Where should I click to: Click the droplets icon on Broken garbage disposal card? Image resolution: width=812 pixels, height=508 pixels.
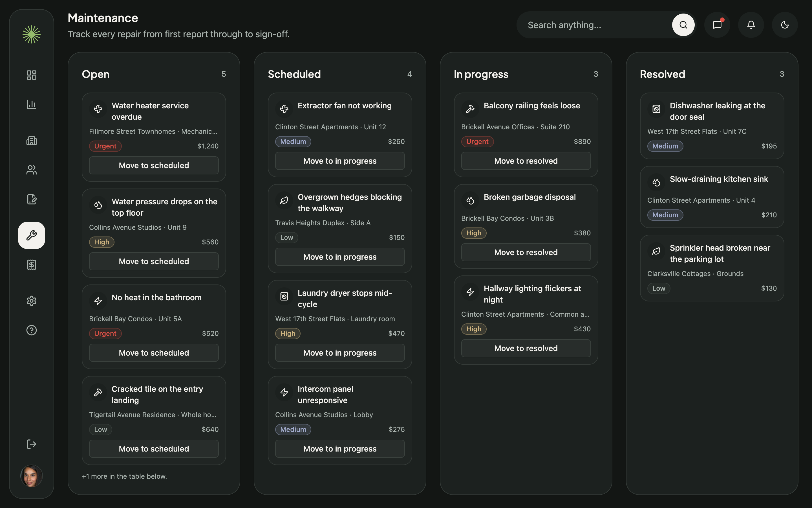470,200
